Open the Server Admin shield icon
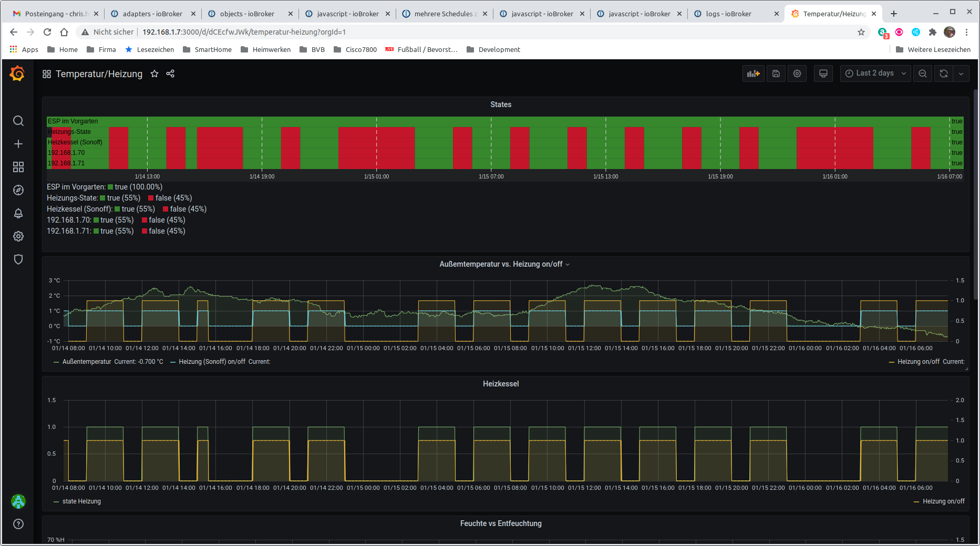Screen dimensions: 980x546 (x=18, y=259)
